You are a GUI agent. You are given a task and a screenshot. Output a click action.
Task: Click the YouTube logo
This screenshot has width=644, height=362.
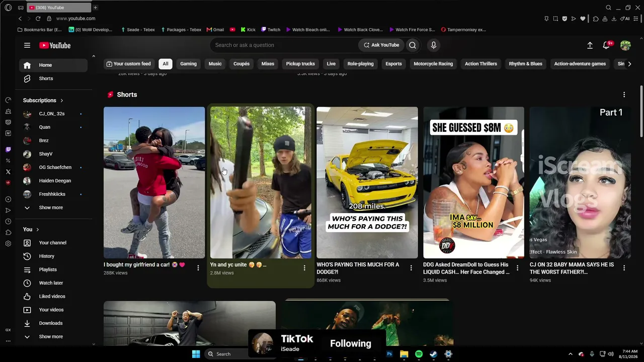coord(55,45)
